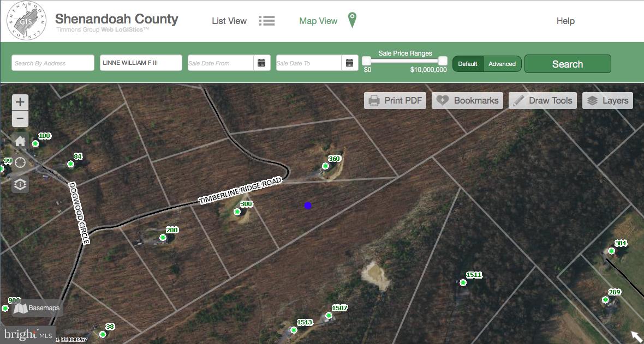Click the Map View pin icon

352,20
